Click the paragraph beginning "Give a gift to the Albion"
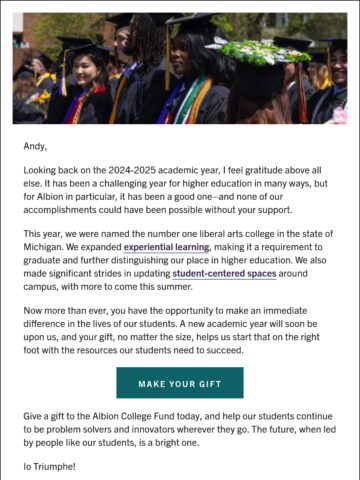The image size is (360, 480). pyautogui.click(x=180, y=429)
